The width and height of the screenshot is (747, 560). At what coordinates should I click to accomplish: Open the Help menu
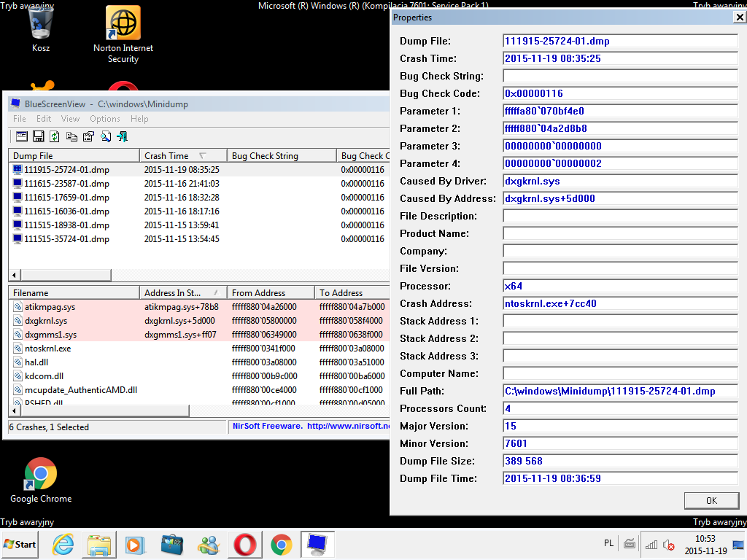click(x=139, y=119)
